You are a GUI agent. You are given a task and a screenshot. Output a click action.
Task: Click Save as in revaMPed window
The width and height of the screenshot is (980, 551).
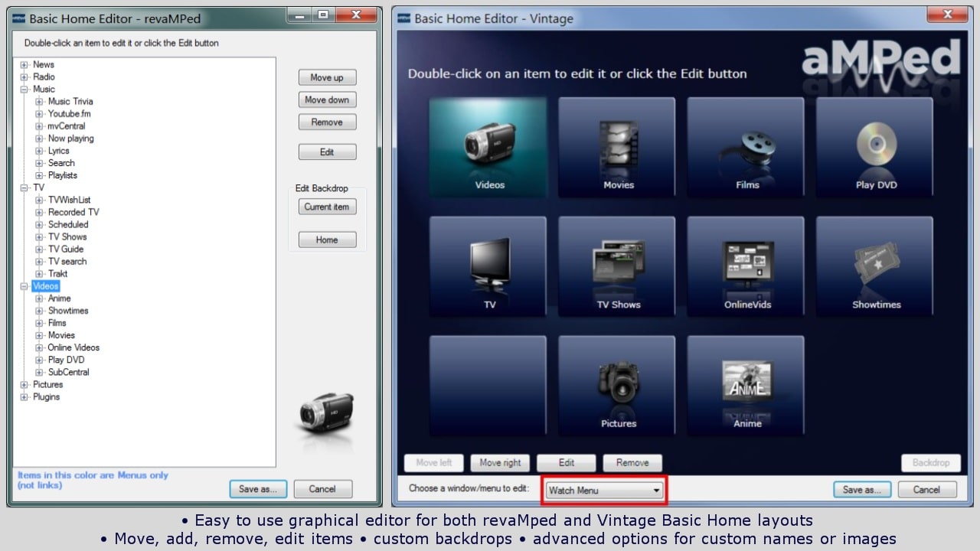point(258,489)
